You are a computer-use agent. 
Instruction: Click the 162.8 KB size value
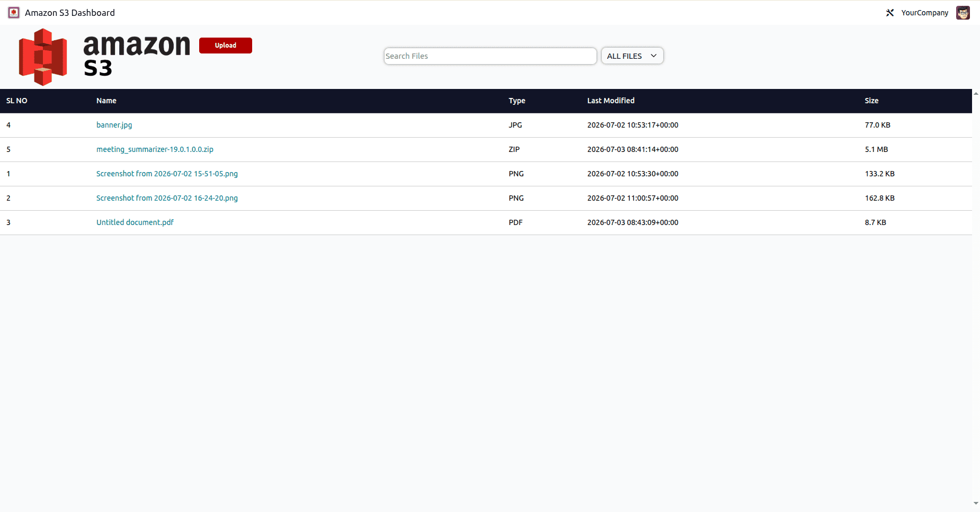click(x=880, y=198)
